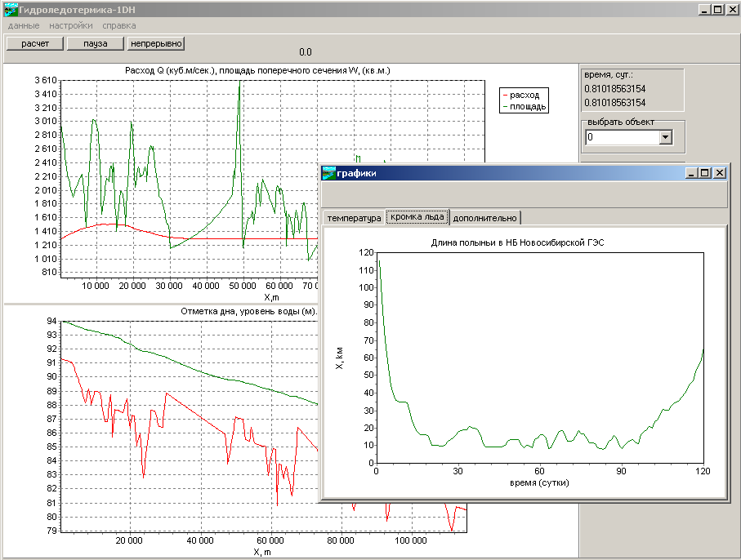Open the дополнительно tab
Viewport: 741px width, 560px height.
(x=484, y=218)
